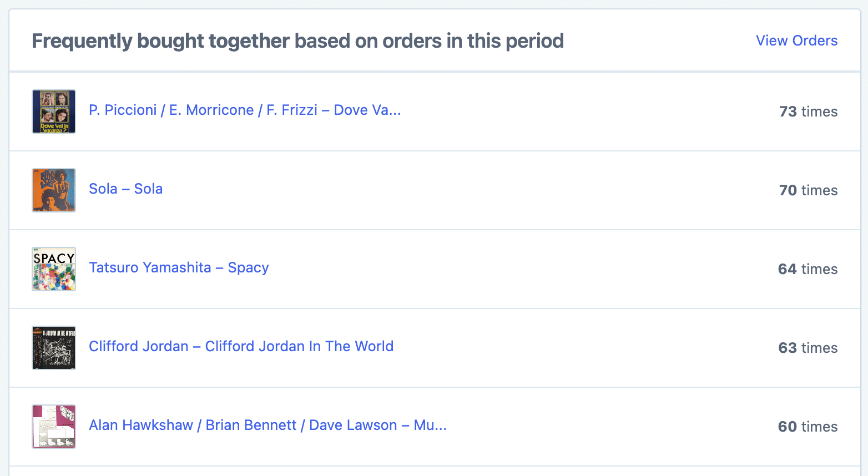Viewport: 868px width, 476px height.
Task: Open the Clifford Jordan In The World cover
Action: click(x=54, y=348)
